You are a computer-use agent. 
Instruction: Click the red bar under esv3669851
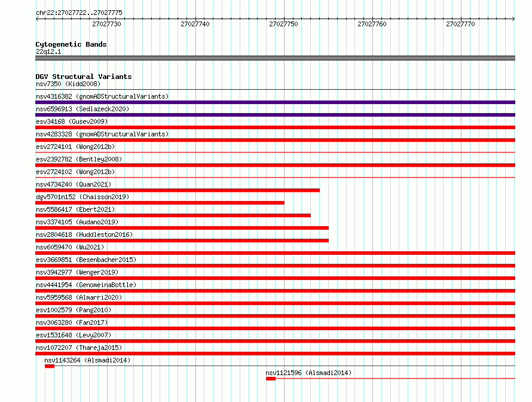coord(275,266)
